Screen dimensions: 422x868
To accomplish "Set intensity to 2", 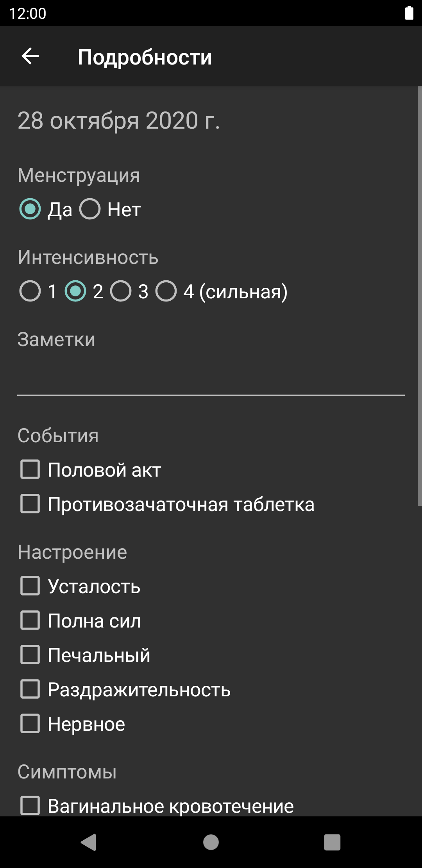I will pos(75,291).
